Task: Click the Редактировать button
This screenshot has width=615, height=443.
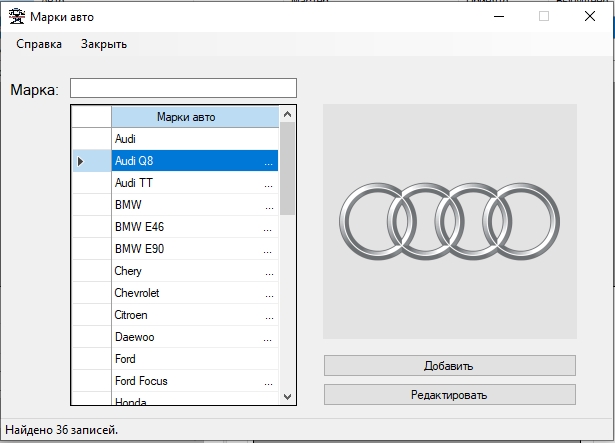Action: coord(450,395)
